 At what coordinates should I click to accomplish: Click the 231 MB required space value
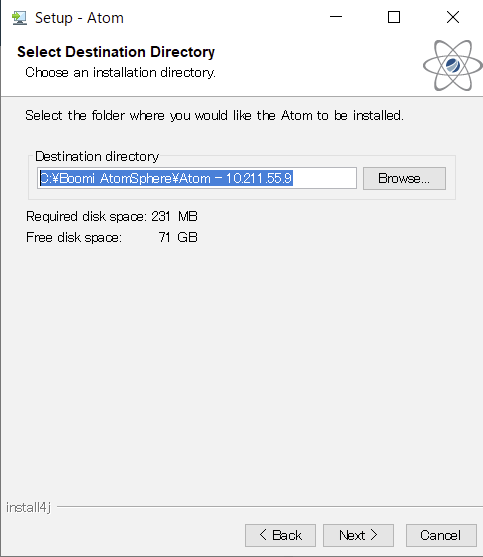174,216
